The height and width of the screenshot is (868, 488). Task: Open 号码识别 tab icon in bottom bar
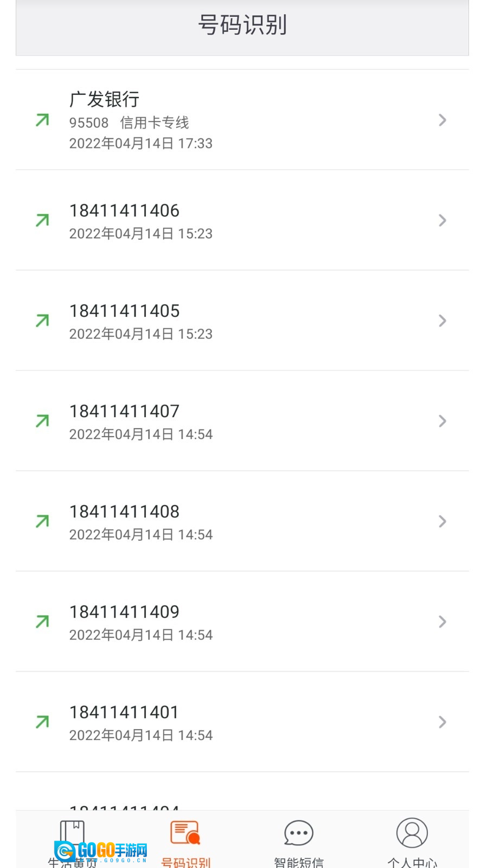point(185,833)
